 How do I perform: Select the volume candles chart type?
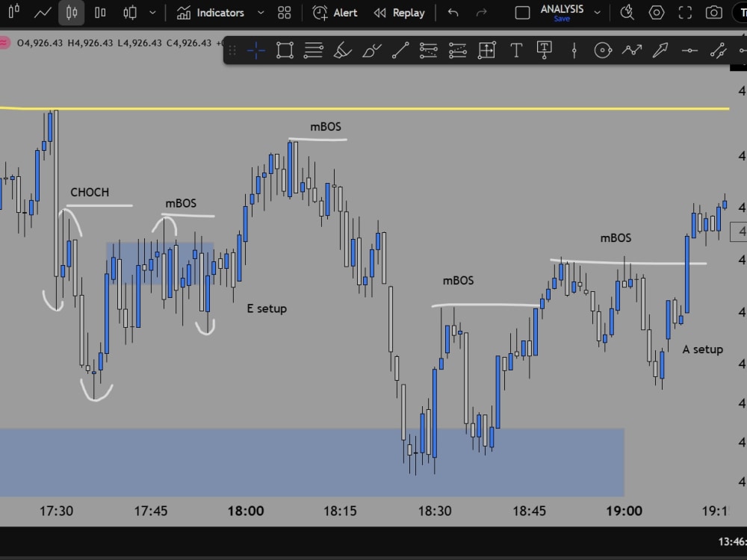(x=129, y=13)
